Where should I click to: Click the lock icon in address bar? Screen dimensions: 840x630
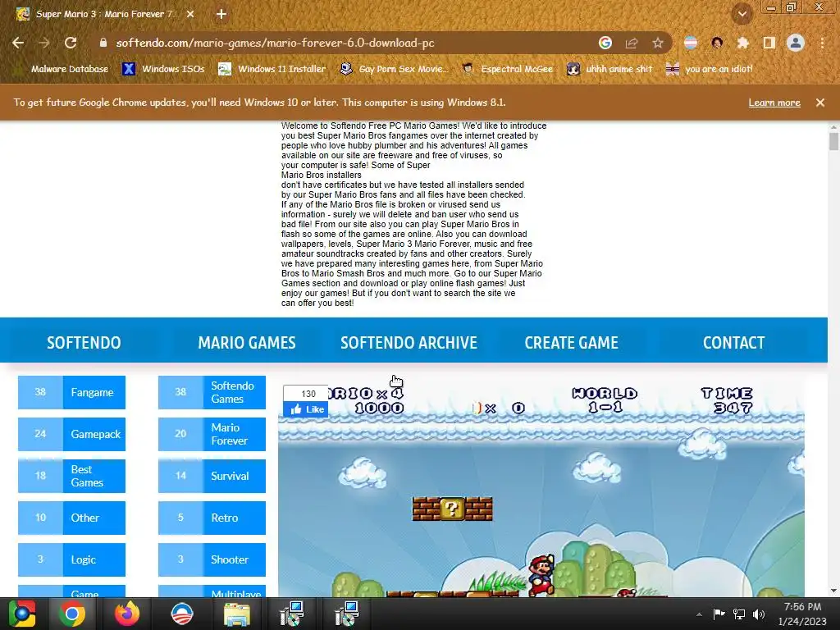(103, 43)
